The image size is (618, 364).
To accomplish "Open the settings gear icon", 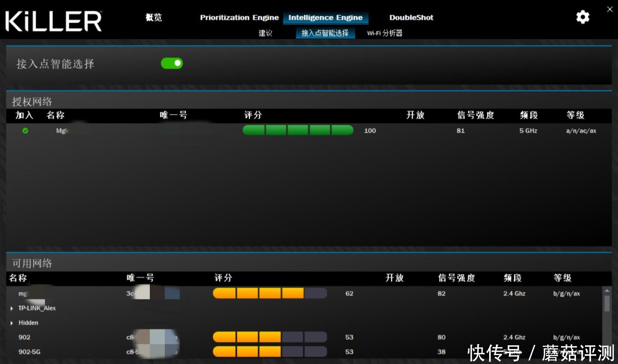I will click(x=582, y=17).
